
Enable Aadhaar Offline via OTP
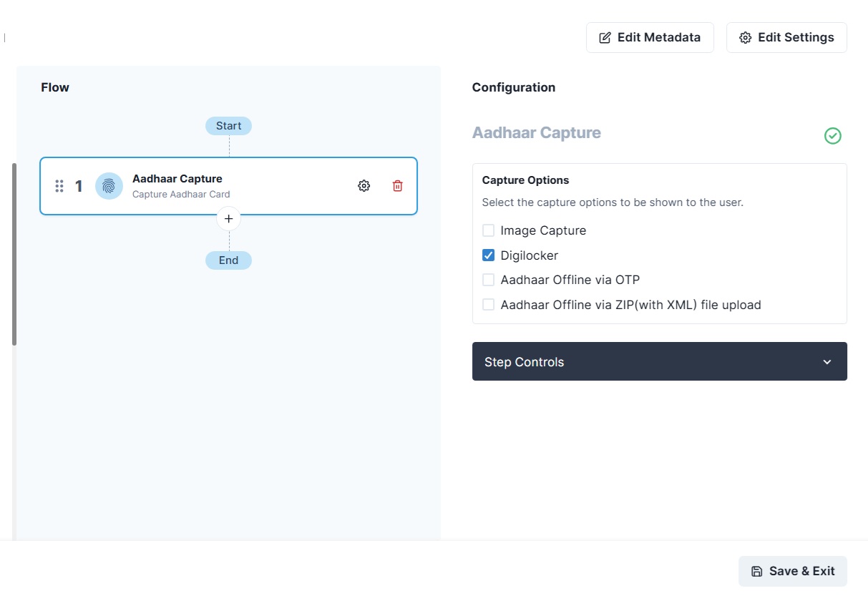488,280
